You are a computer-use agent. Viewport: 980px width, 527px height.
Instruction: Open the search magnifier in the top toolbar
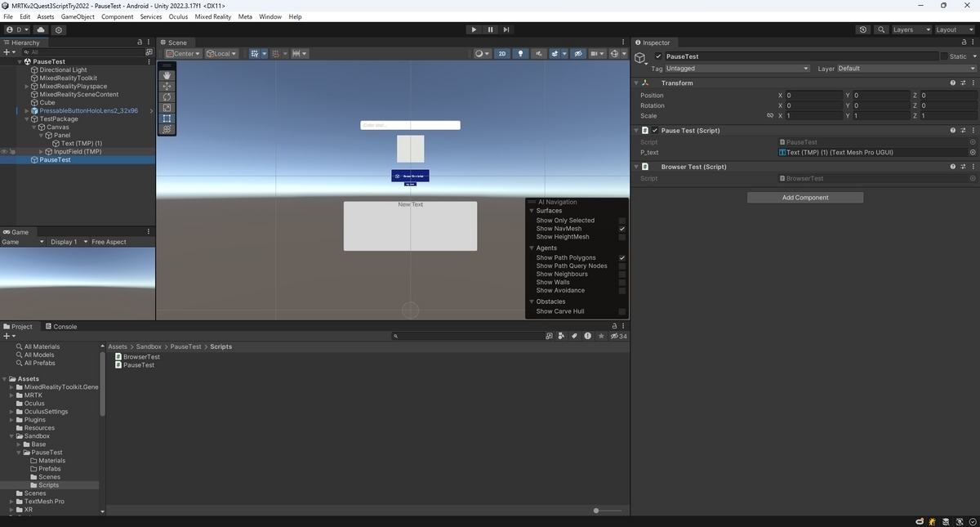point(881,29)
